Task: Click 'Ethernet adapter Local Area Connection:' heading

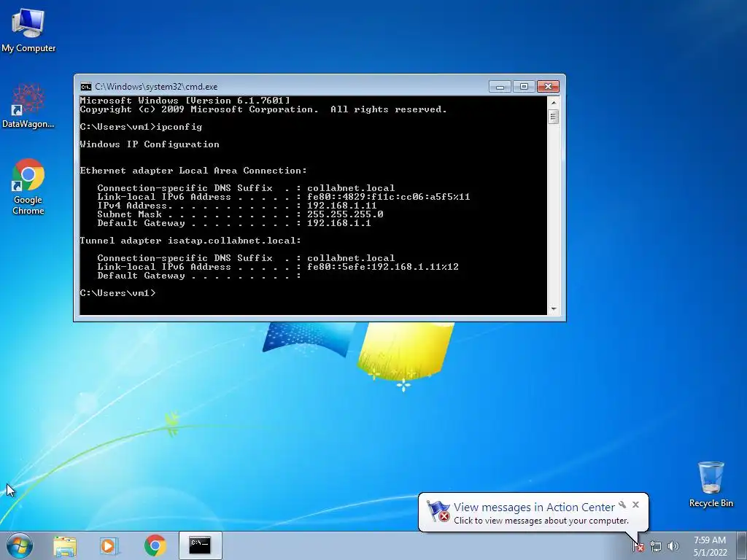Action: click(x=193, y=171)
